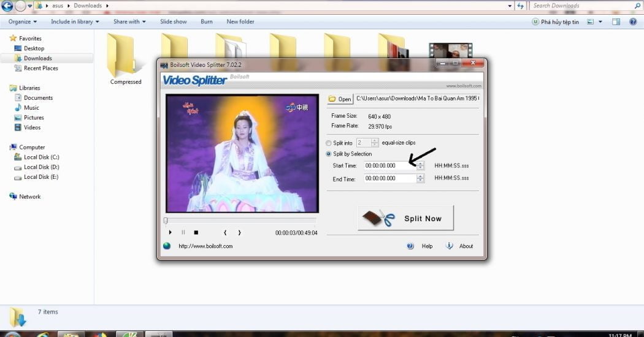This screenshot has width=644, height=337.
Task: Go back in the Explorer window
Action: (x=7, y=6)
